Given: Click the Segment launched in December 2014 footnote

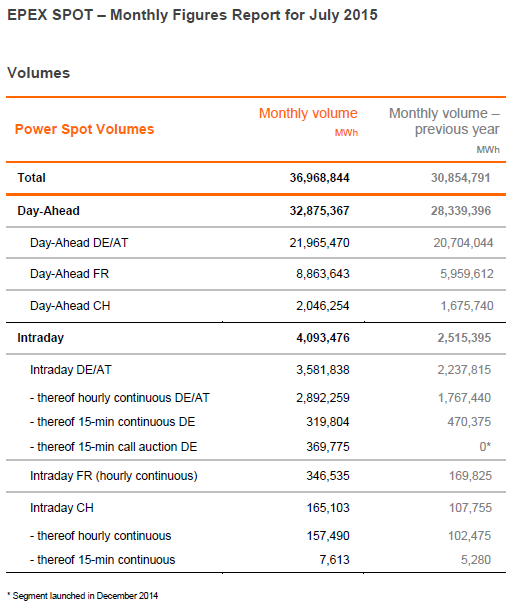Looking at the screenshot, I should click(x=82, y=596).
